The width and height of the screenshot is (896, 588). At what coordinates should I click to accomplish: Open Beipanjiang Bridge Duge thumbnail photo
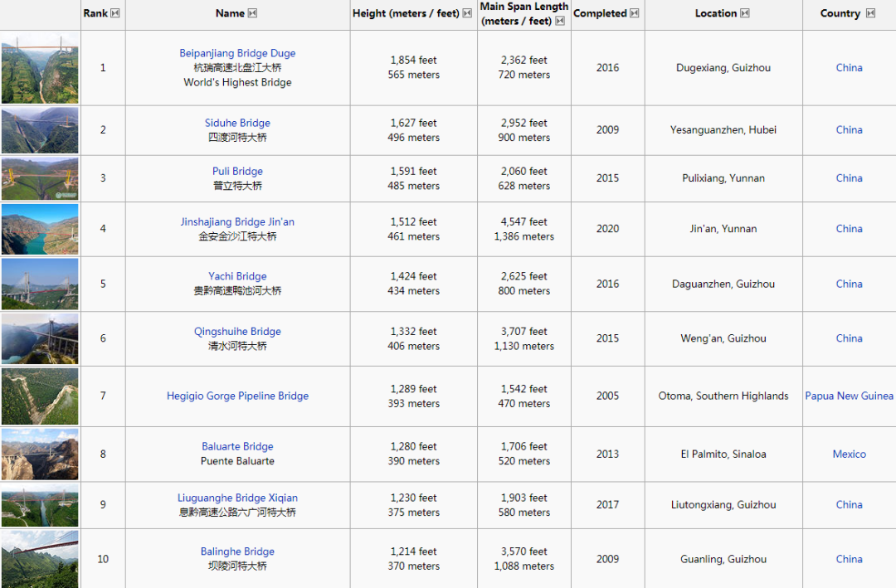click(40, 68)
